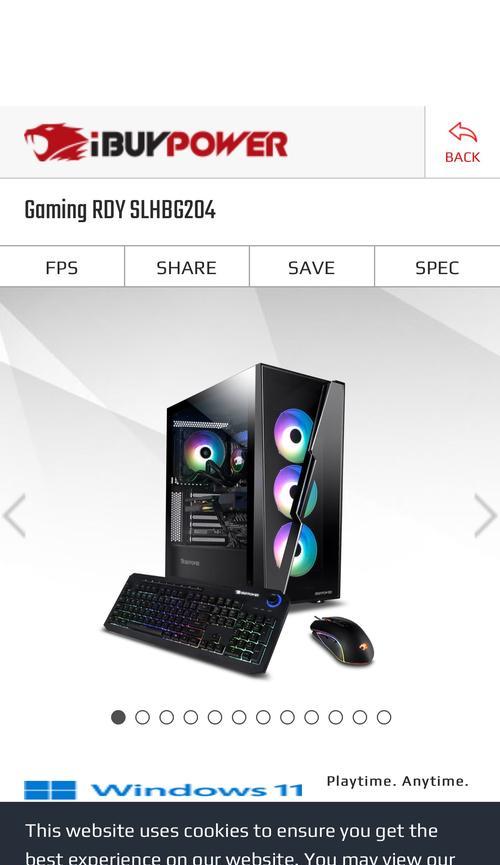Show previous product image with left chevron
The height and width of the screenshot is (865, 500).
coord(14,515)
